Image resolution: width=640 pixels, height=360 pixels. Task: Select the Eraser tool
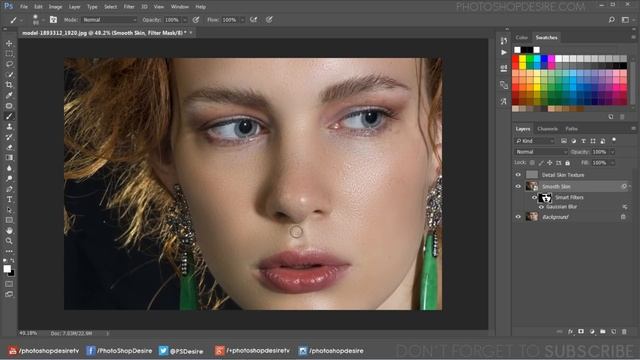click(x=9, y=147)
